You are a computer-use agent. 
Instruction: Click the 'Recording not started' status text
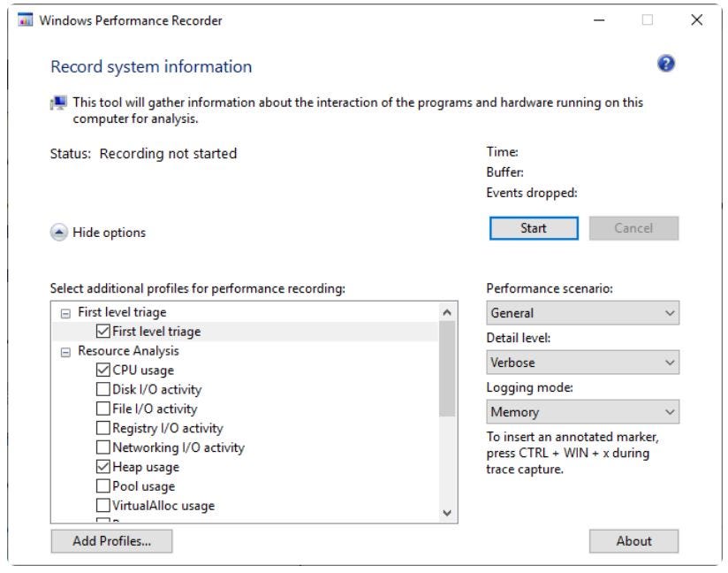click(168, 153)
